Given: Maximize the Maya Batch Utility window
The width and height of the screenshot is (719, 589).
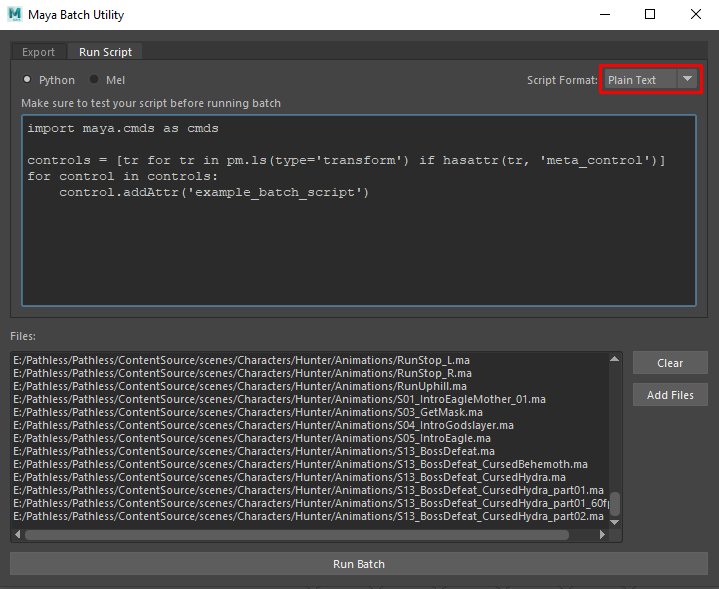Looking at the screenshot, I should [x=650, y=14].
